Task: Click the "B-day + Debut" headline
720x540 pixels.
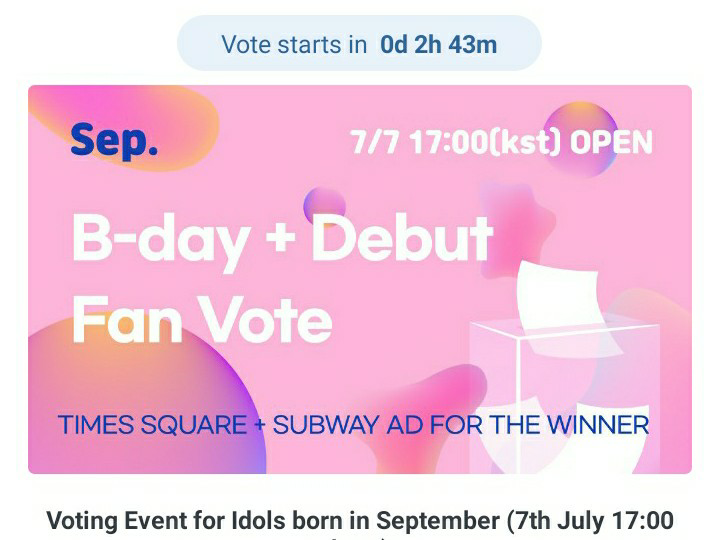Action: coord(282,239)
